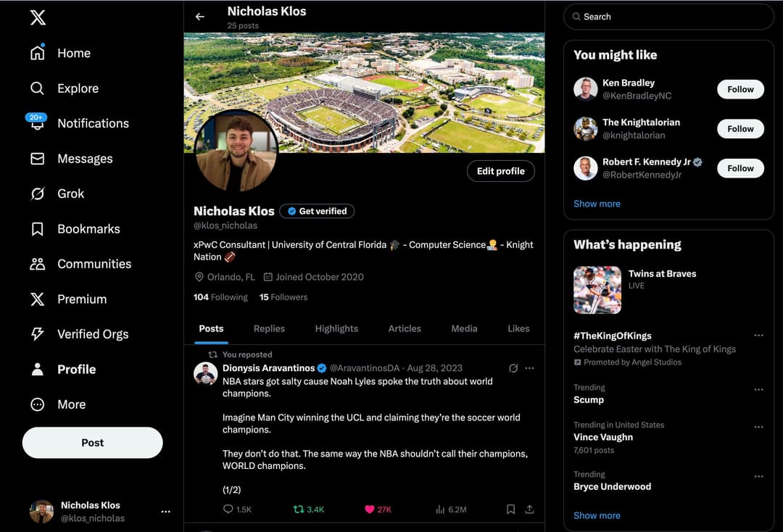Open the three-dot menu on Dionysys post
This screenshot has height=532, width=783.
530,368
